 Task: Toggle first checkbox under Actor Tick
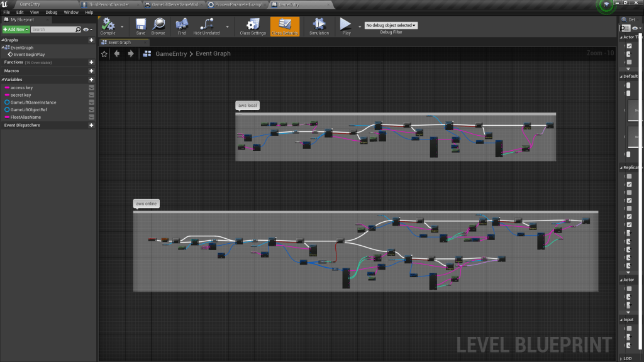click(629, 46)
